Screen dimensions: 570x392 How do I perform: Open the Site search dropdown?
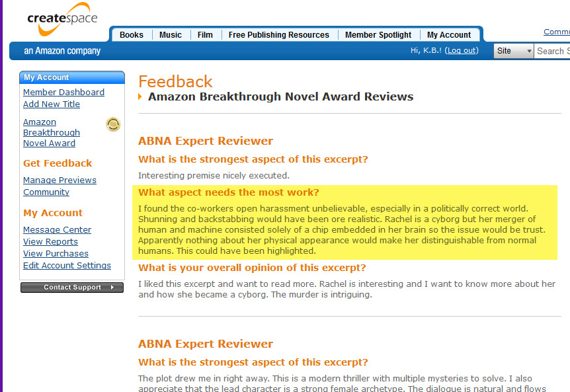click(514, 51)
